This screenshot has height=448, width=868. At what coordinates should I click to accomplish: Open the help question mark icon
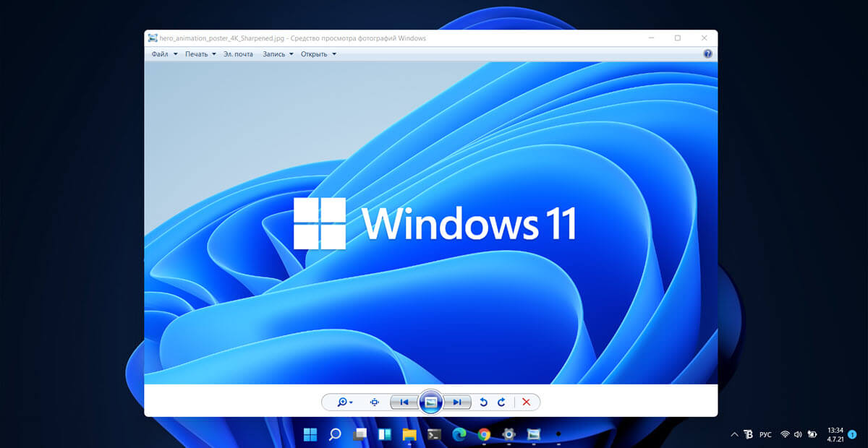[707, 53]
